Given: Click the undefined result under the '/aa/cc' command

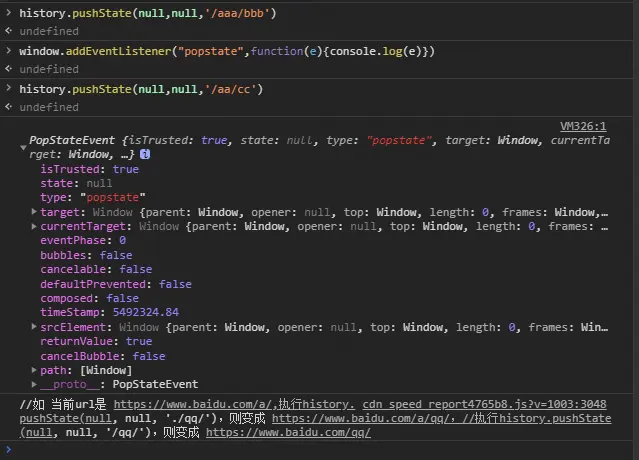Looking at the screenshot, I should coord(49,107).
